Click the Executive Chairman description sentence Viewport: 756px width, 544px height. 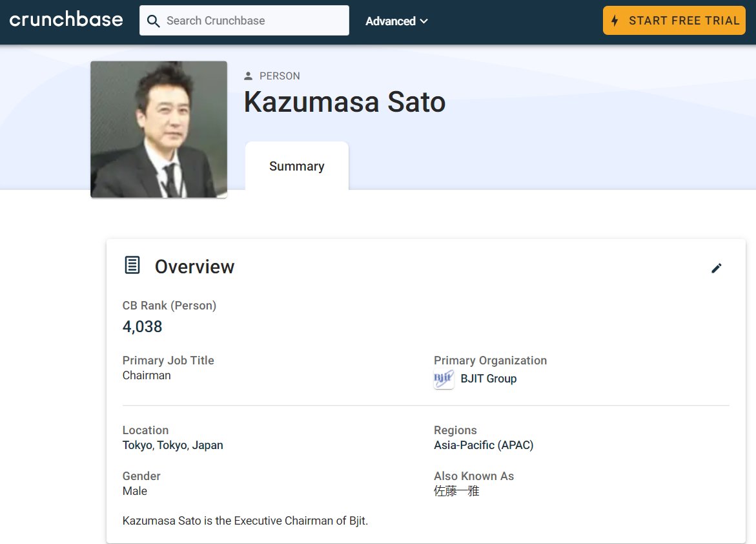pos(245,521)
